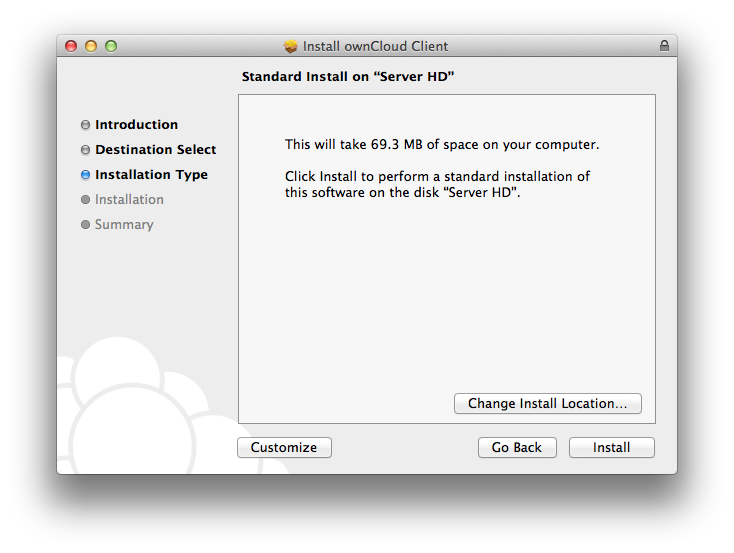Click the gray bullet beside Summary
The width and height of the screenshot is (734, 553).
pyautogui.click(x=85, y=225)
